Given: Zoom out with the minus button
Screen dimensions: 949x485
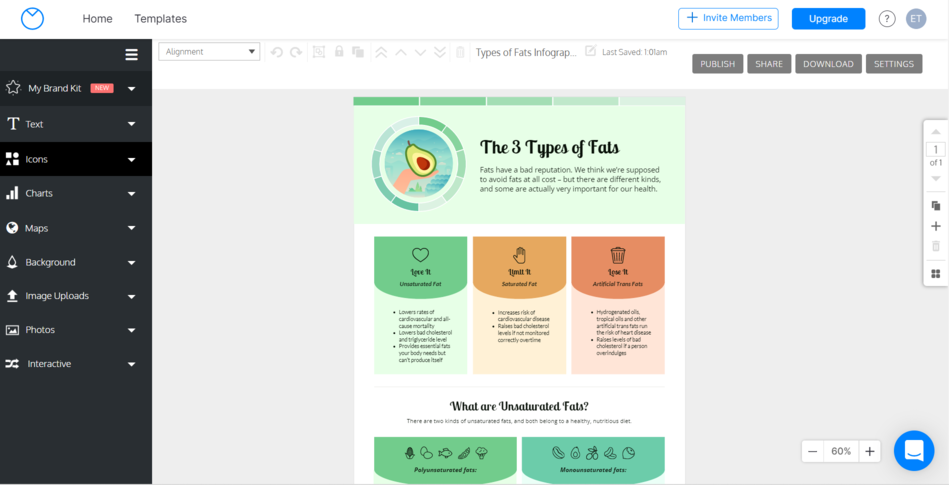Looking at the screenshot, I should point(813,451).
